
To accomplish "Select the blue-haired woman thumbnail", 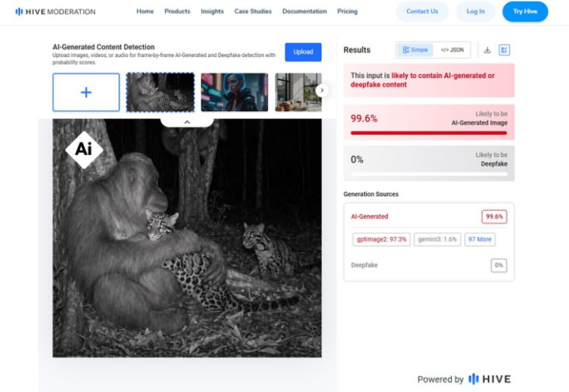I will click(234, 92).
